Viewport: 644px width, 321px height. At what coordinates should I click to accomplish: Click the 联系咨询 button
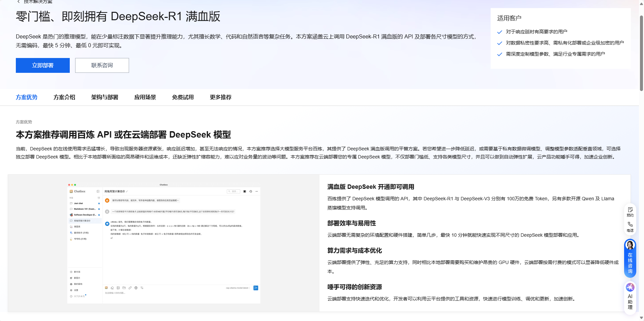pyautogui.click(x=102, y=65)
